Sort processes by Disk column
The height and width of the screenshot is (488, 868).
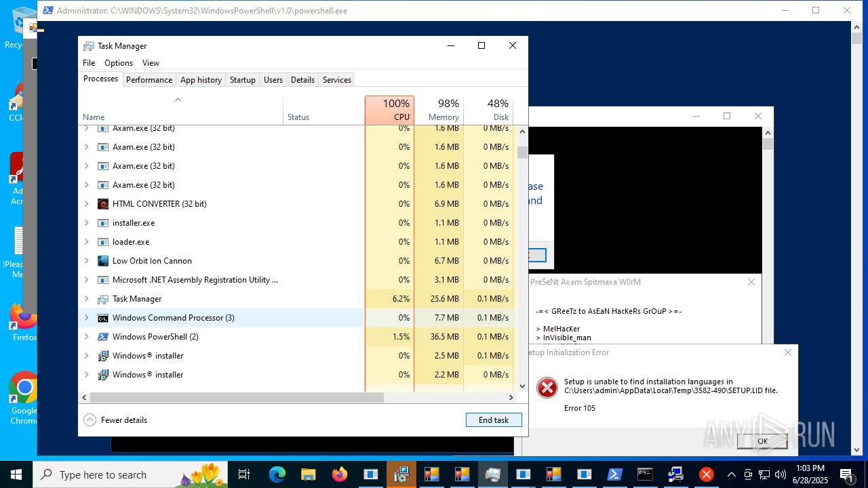[488, 110]
